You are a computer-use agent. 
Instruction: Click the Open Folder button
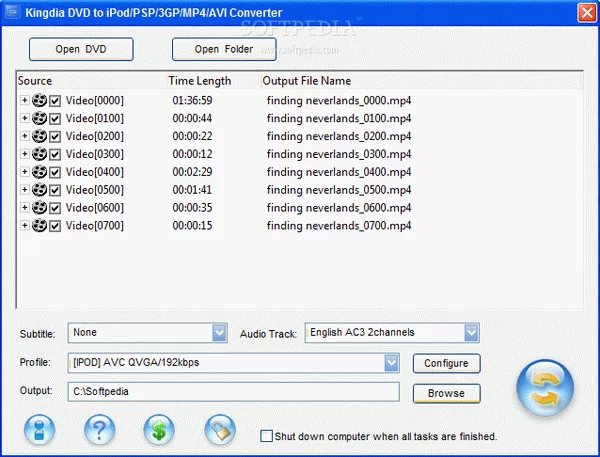(224, 49)
